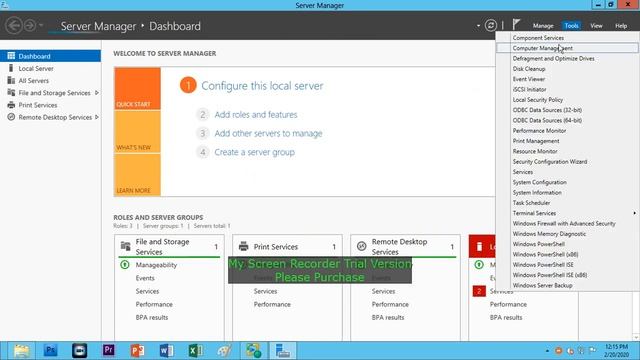Click Configure this local server link
The height and width of the screenshot is (360, 640).
click(x=262, y=86)
